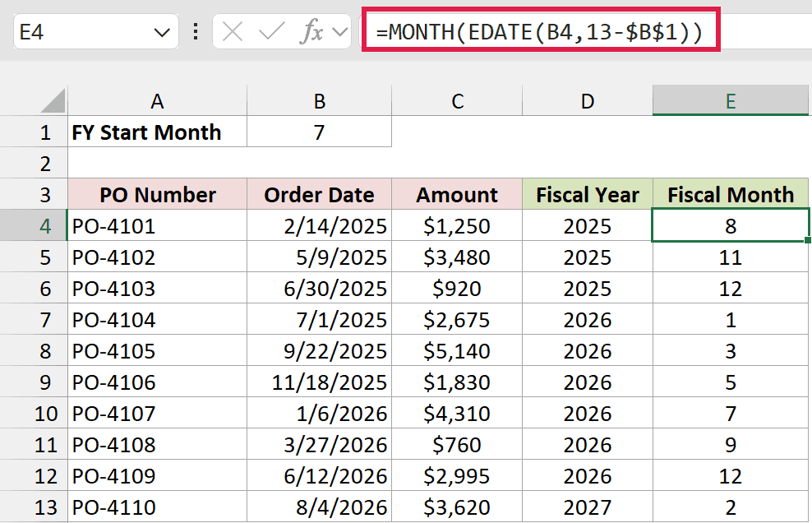The image size is (812, 523).
Task: Select the PO-4102 cell
Action: (158, 257)
